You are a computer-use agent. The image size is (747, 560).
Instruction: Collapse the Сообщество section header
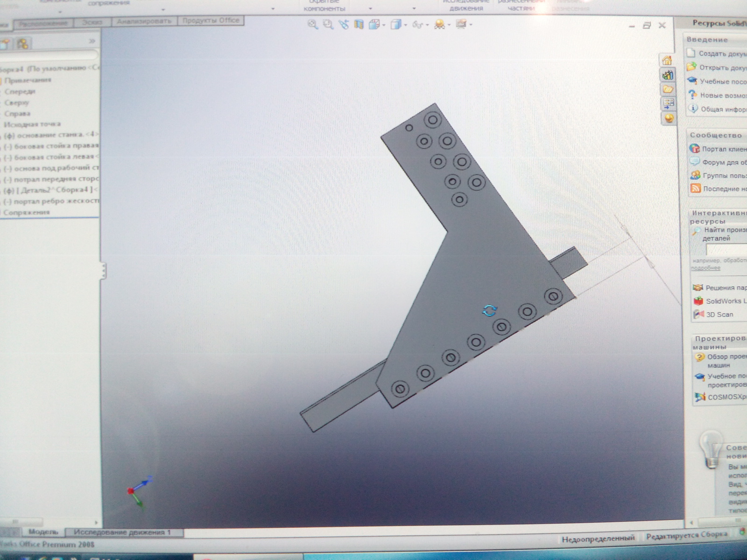[717, 135]
